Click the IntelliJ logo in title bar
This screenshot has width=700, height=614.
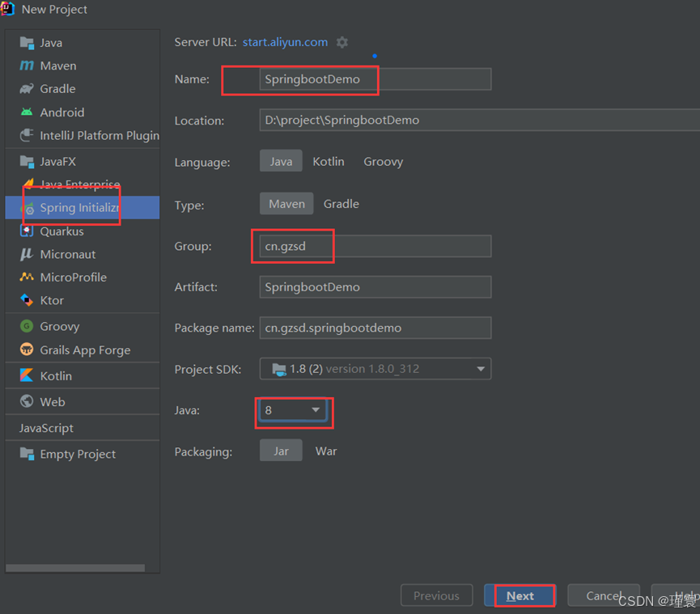coord(7,8)
